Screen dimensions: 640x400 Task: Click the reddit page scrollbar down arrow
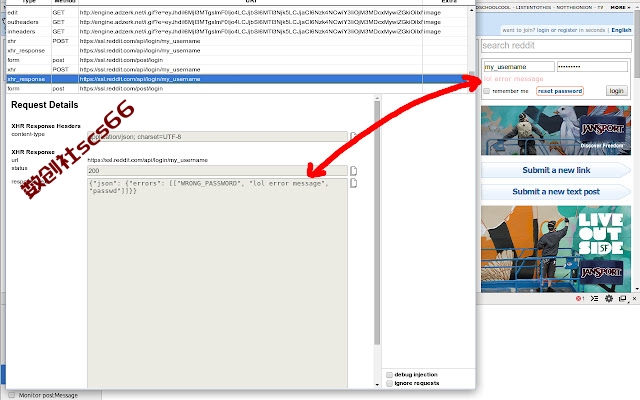click(x=637, y=289)
